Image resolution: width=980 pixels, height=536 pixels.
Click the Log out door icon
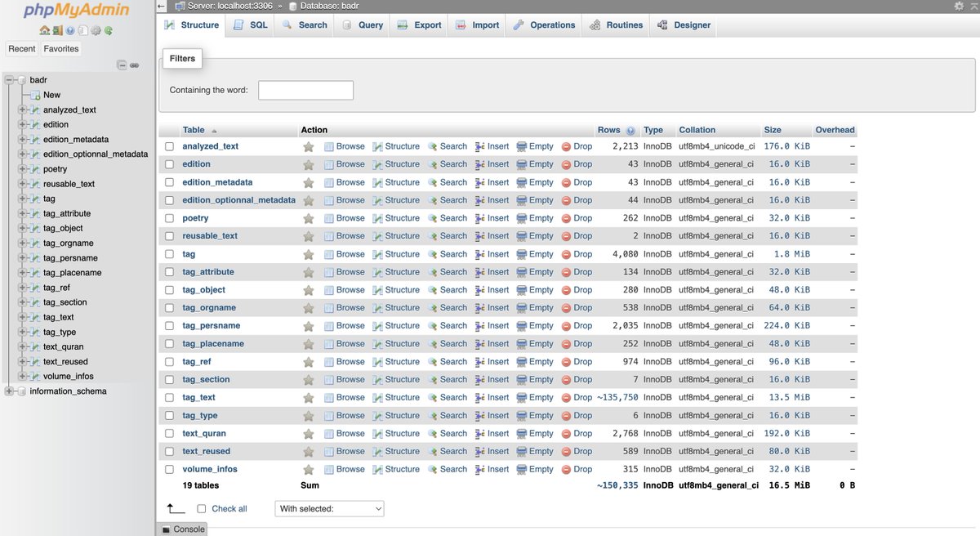pyautogui.click(x=57, y=30)
